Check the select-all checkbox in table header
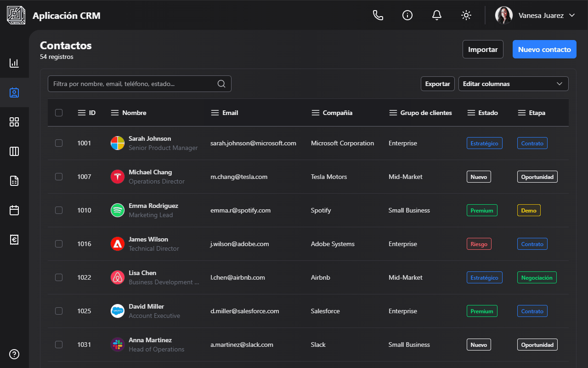This screenshot has width=588, height=368. tap(59, 112)
